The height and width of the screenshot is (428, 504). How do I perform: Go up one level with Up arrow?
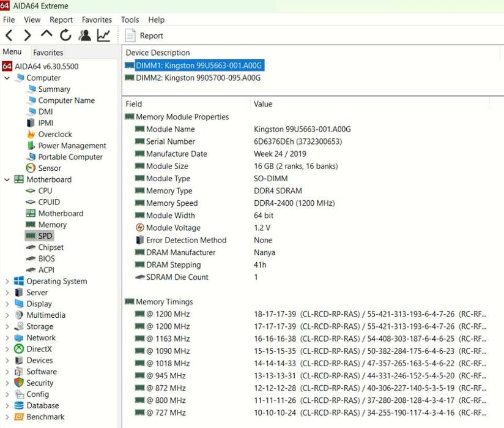46,34
